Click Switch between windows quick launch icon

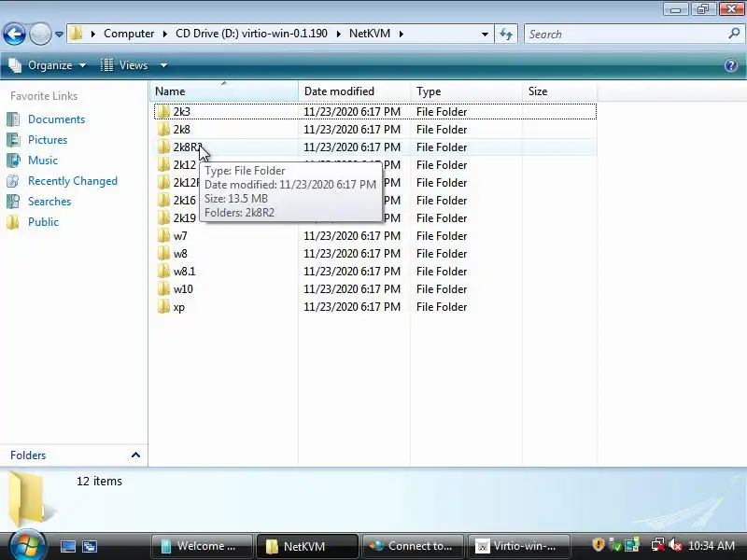89,546
